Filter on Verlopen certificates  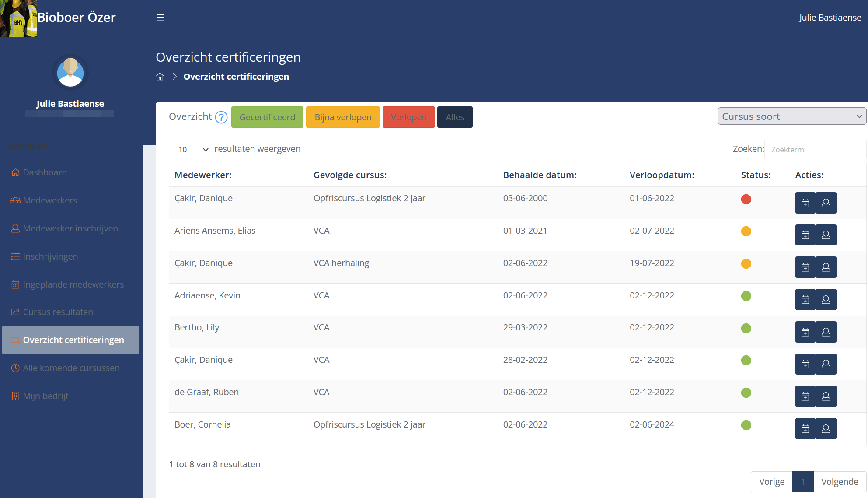tap(408, 117)
